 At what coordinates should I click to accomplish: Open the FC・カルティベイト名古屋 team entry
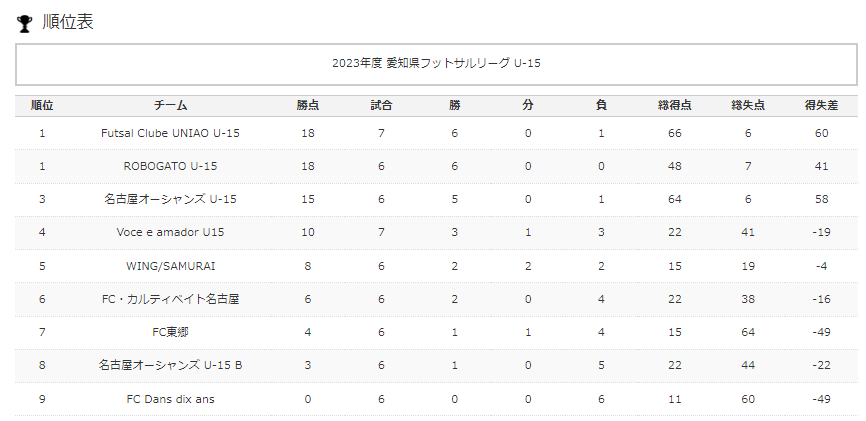pos(170,299)
